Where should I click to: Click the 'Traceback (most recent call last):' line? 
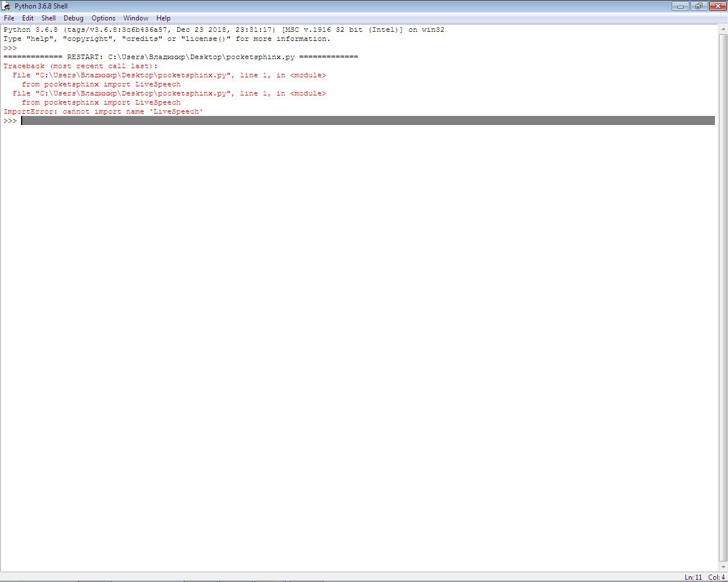81,66
